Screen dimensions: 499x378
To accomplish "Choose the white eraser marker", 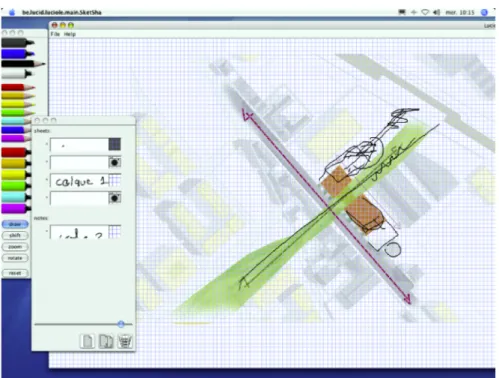I will tap(17, 73).
